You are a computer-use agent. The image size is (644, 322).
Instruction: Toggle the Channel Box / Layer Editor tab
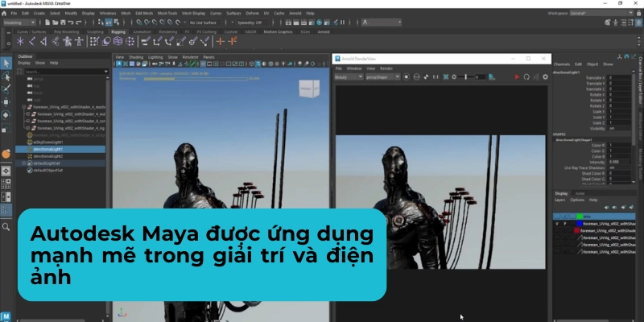pyautogui.click(x=640, y=80)
